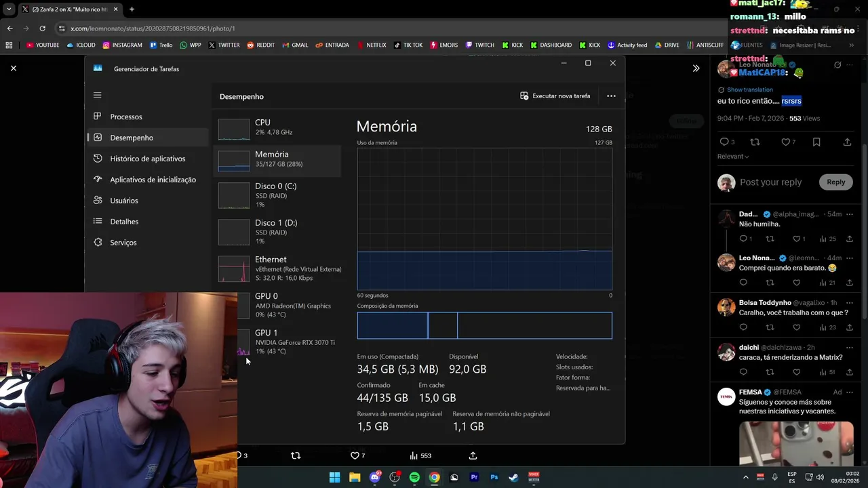
Task: Collapse the reply sidebar with double-chevron icon
Action: [696, 68]
